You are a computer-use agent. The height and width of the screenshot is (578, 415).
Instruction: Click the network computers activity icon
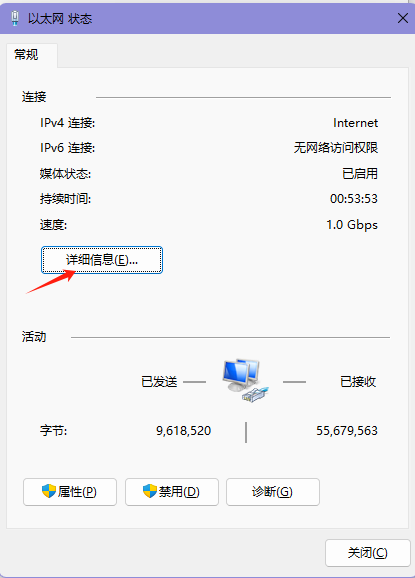pyautogui.click(x=245, y=381)
